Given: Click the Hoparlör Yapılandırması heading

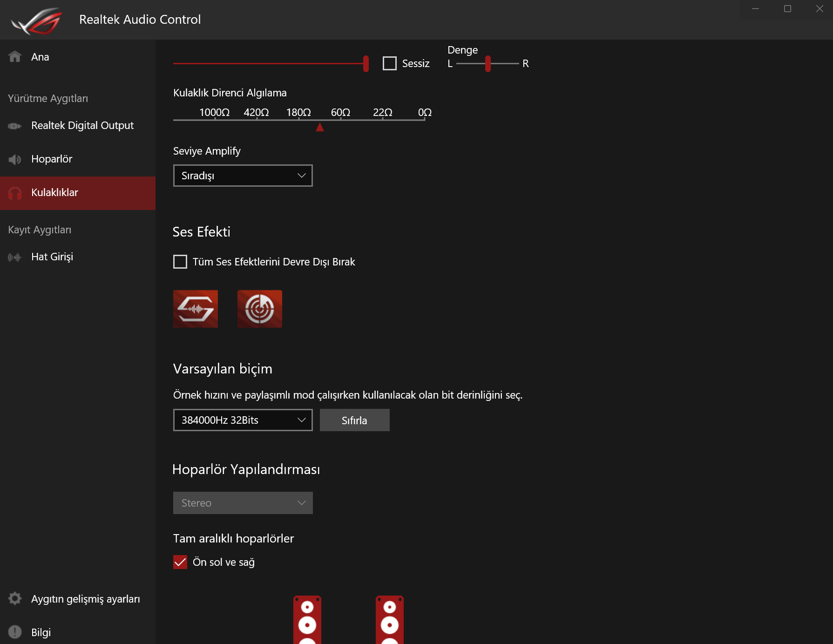Looking at the screenshot, I should tap(246, 469).
